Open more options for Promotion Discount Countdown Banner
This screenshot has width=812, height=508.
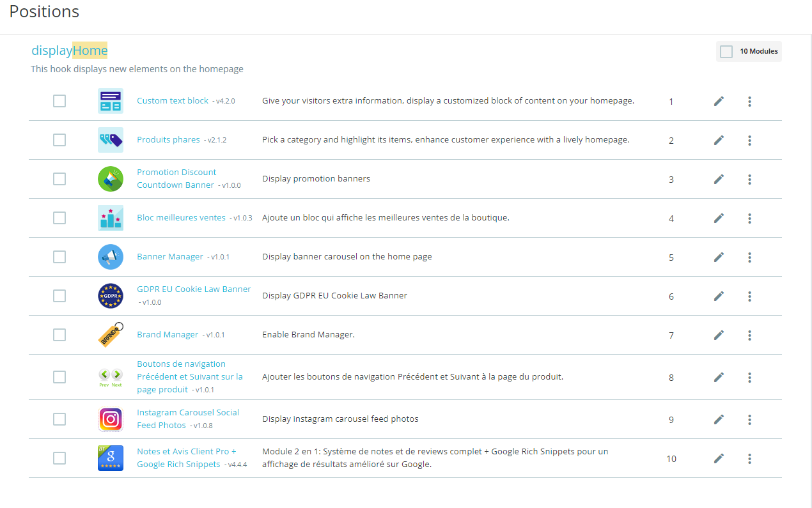click(749, 179)
